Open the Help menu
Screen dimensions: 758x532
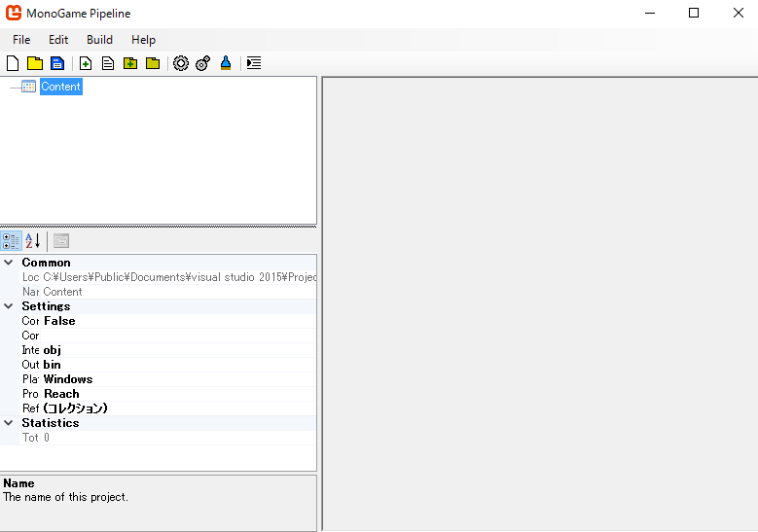click(144, 40)
